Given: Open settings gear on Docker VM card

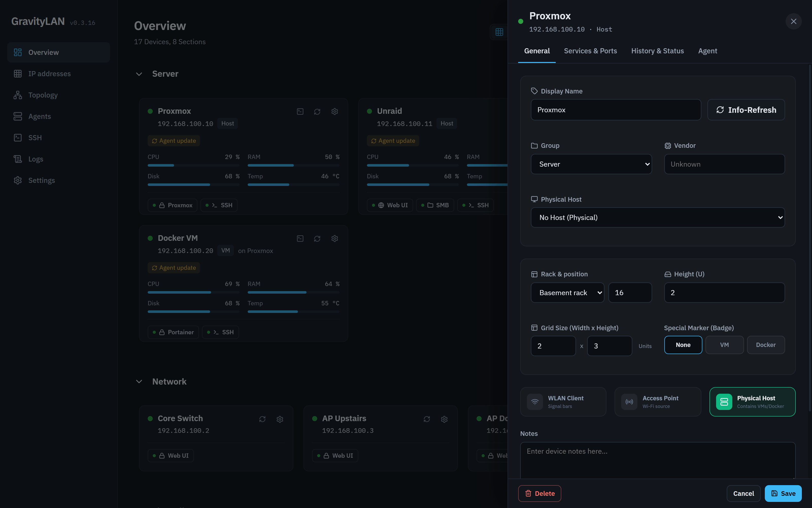Looking at the screenshot, I should pos(334,239).
